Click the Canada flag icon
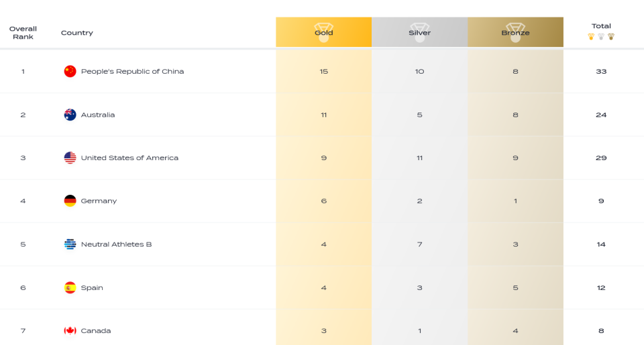Image resolution: width=644 pixels, height=345 pixels. pyautogui.click(x=70, y=331)
